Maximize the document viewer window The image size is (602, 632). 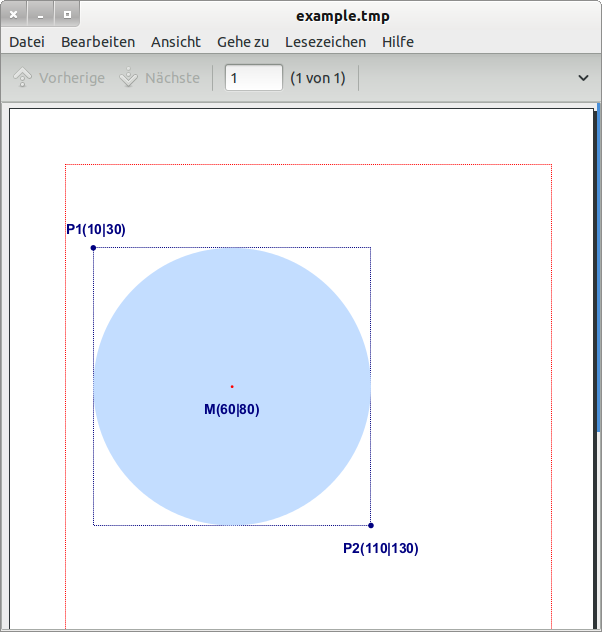tap(67, 15)
